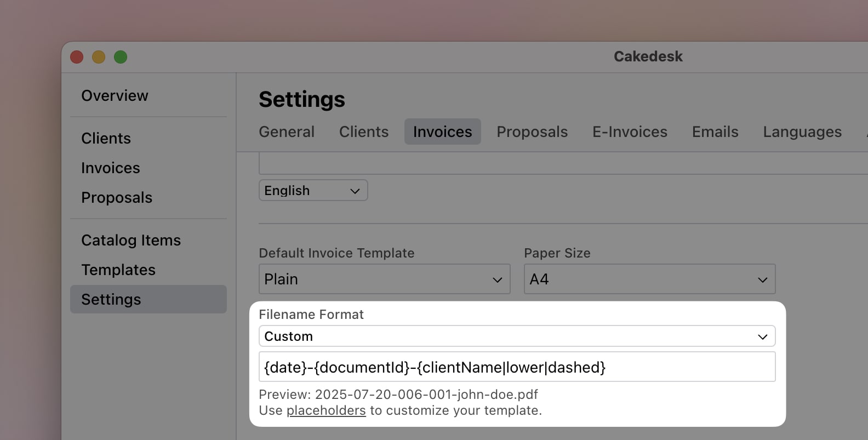Open the Filename Format dropdown set to Custom
The image size is (868, 440).
click(x=517, y=336)
